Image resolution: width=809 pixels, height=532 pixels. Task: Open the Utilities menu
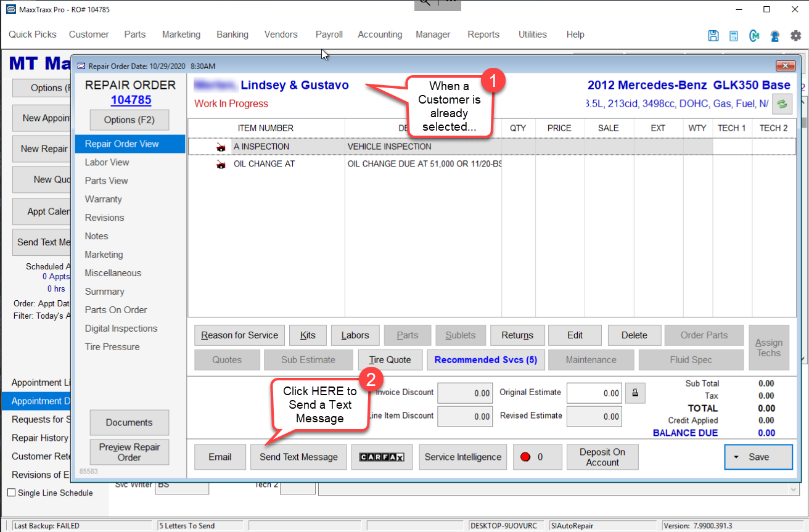[533, 35]
